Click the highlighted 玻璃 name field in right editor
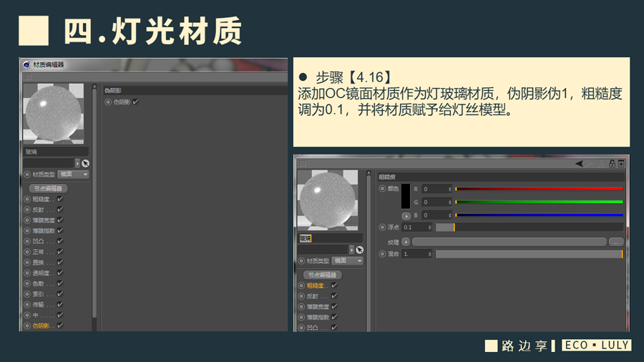Screen dimensions: 644x362 pyautogui.click(x=330, y=238)
